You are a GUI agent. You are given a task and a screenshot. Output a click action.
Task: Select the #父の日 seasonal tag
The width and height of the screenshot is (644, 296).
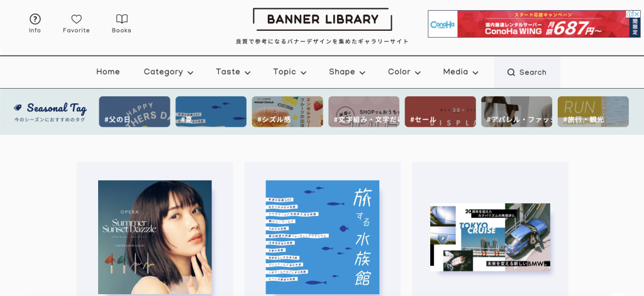coord(135,112)
